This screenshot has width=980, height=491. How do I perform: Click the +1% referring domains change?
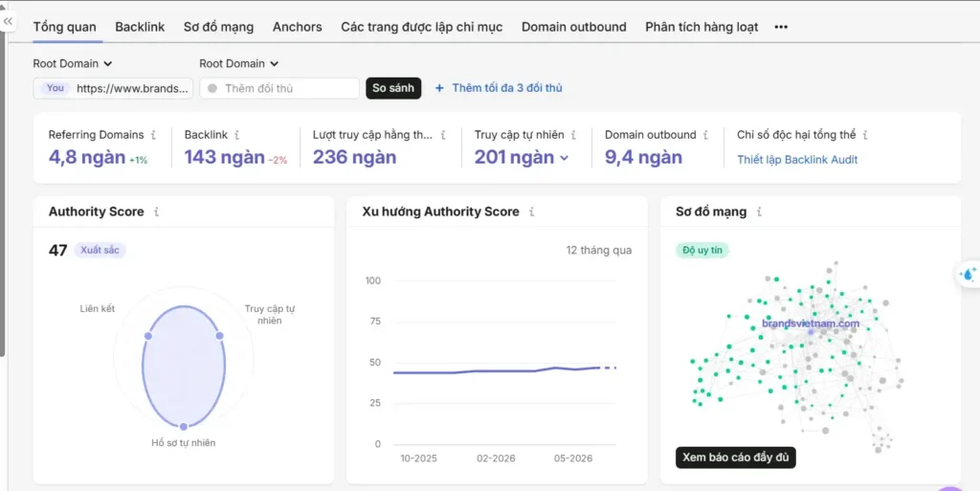(x=139, y=161)
